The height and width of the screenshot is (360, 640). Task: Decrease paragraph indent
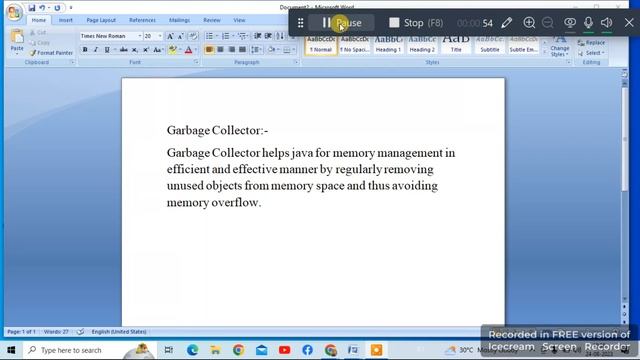(x=258, y=36)
